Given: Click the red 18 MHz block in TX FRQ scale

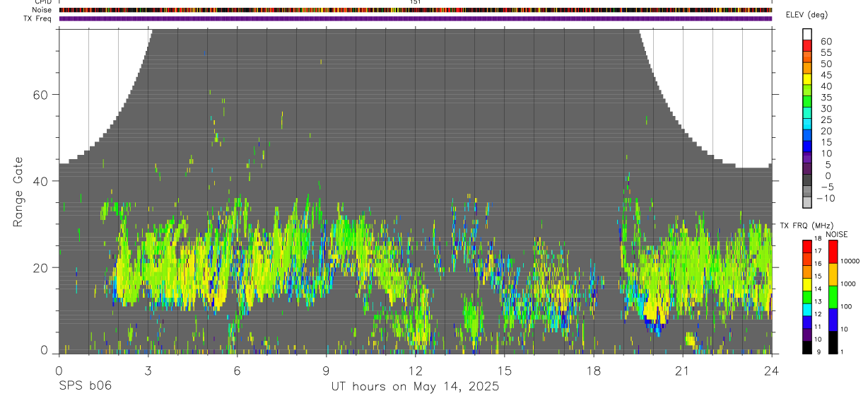Looking at the screenshot, I should coord(807,246).
